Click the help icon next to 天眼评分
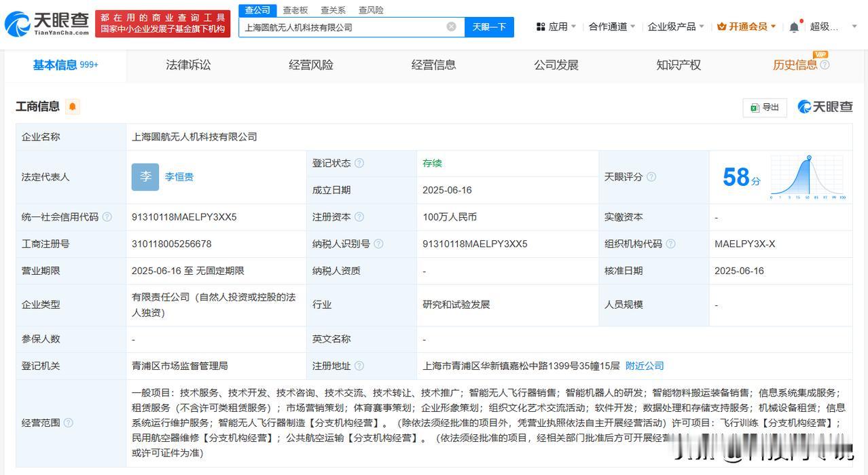 click(x=651, y=176)
